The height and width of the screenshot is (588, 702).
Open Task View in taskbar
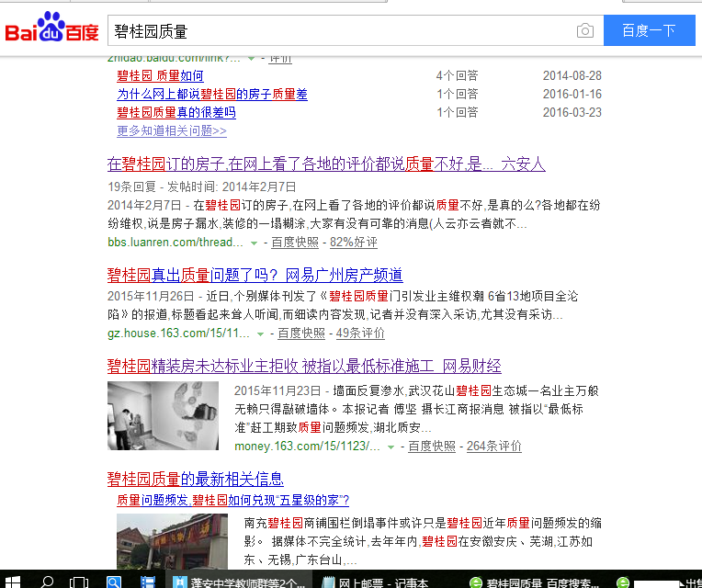(x=79, y=582)
